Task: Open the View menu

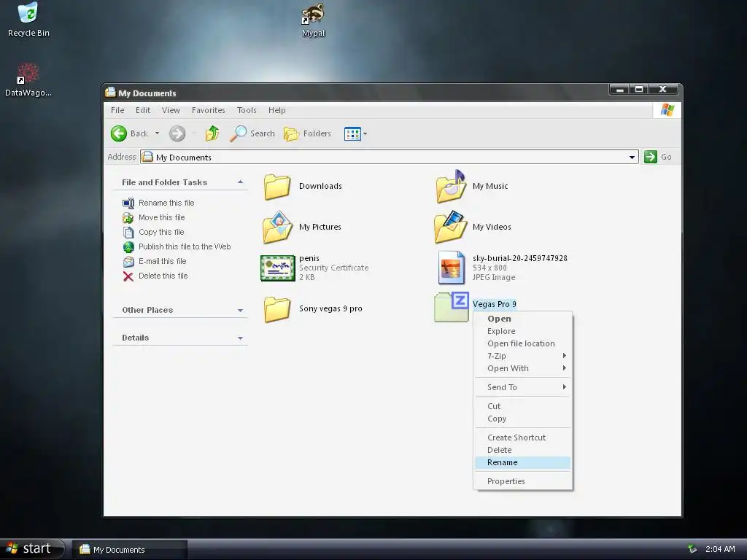Action: tap(171, 110)
